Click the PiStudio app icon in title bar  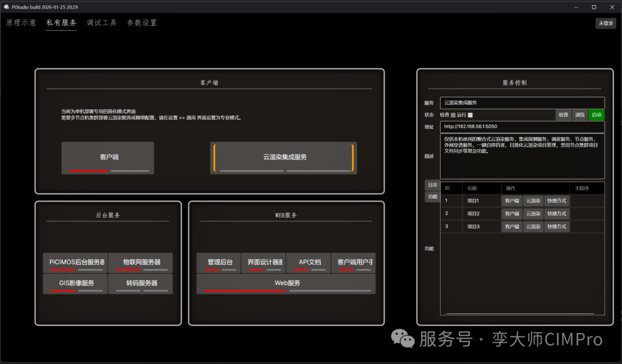click(6, 7)
